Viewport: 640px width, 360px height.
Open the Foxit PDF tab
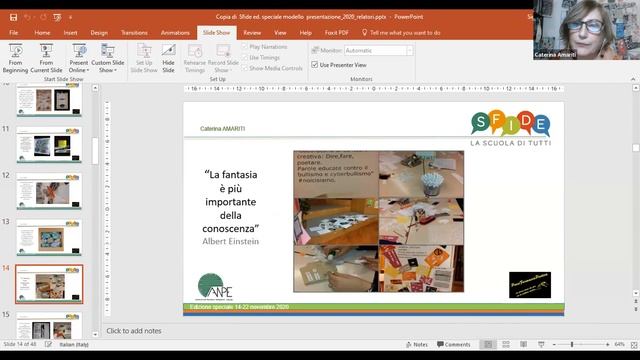coord(337,33)
